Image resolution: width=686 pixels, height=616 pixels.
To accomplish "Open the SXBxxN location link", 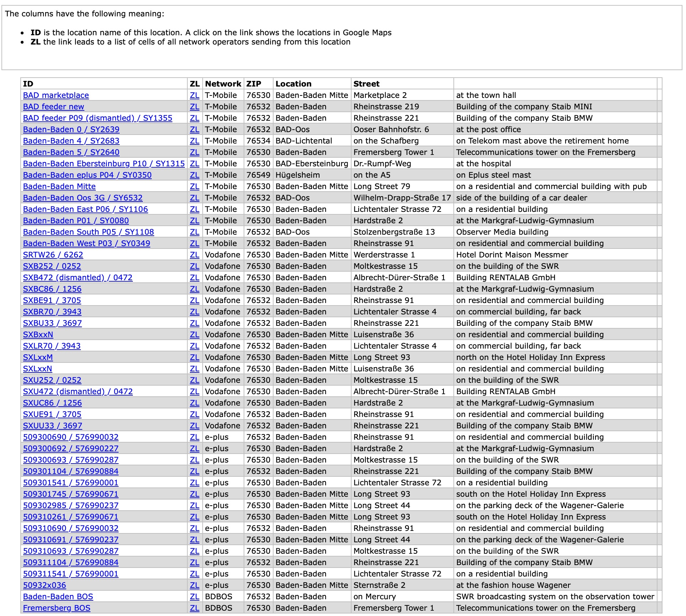I will 38,334.
